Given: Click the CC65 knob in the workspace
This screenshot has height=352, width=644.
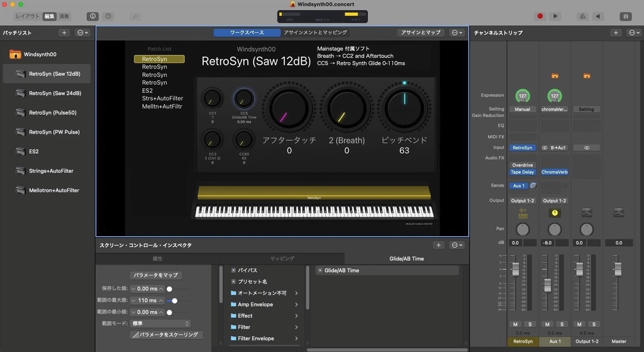Looking at the screenshot, I should tap(243, 140).
